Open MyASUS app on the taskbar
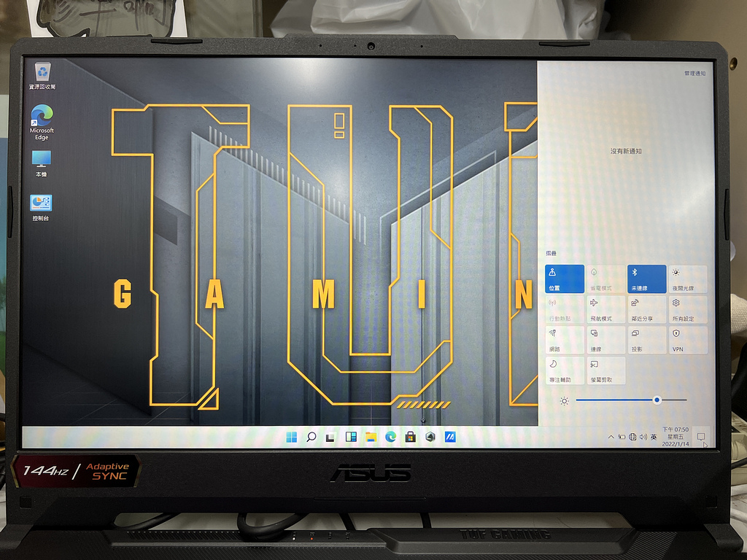 450,437
